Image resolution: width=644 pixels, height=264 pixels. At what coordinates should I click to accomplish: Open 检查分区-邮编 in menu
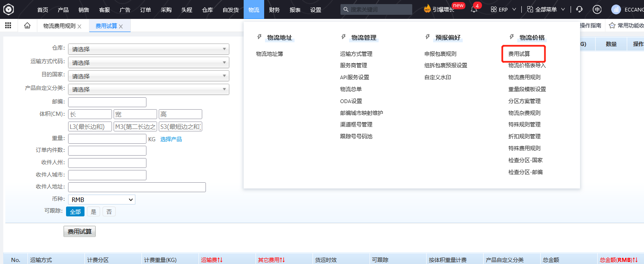coord(525,172)
